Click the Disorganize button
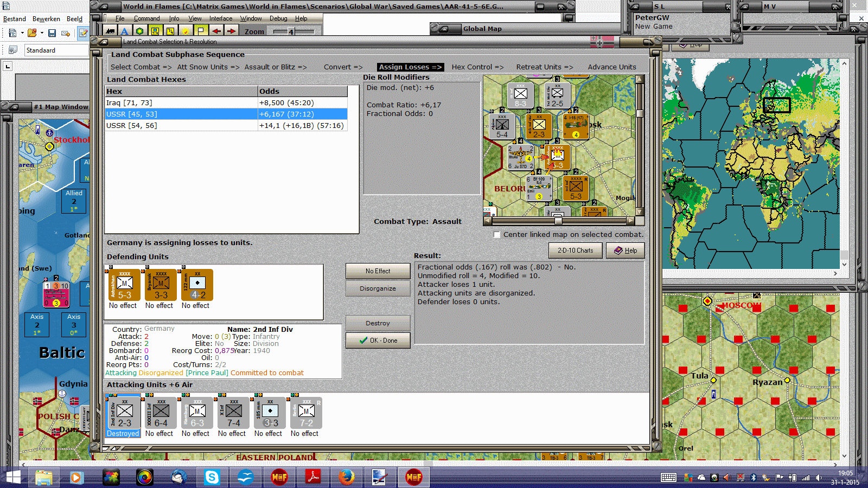868x488 pixels. click(378, 288)
